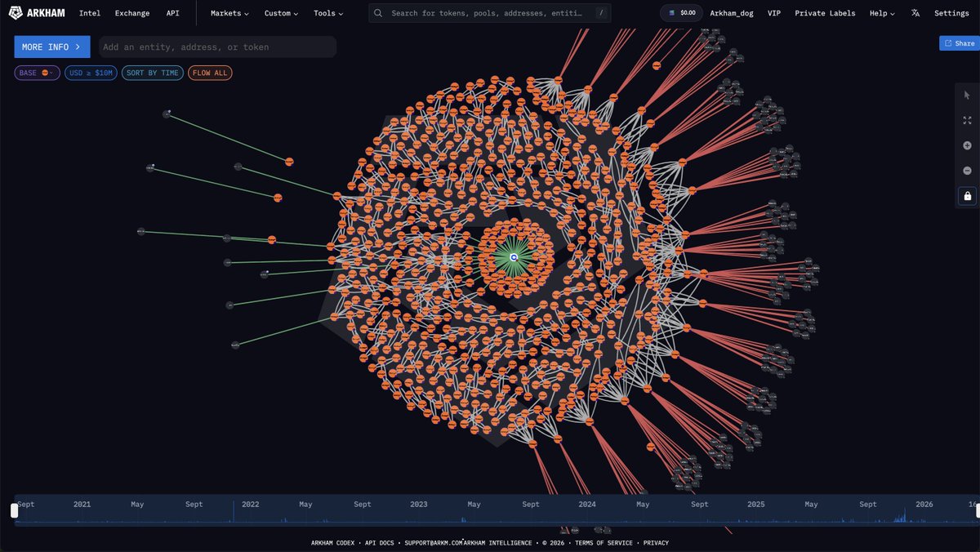Select Intel from the top navigation
980x552 pixels.
(90, 13)
